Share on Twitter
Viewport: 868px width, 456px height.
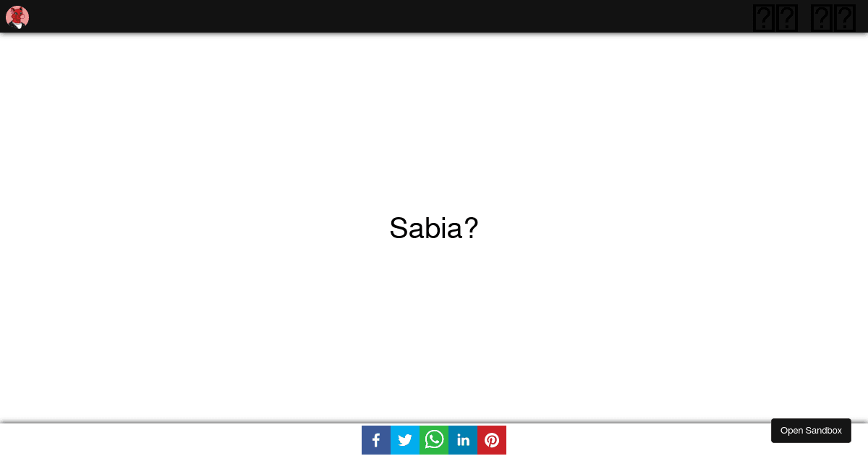(x=405, y=440)
